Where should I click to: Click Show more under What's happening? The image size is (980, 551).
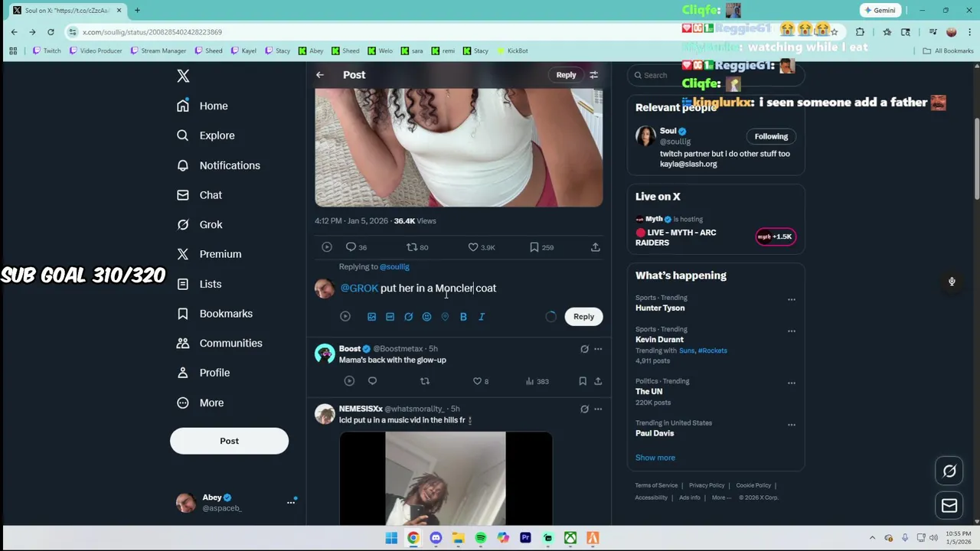click(655, 458)
